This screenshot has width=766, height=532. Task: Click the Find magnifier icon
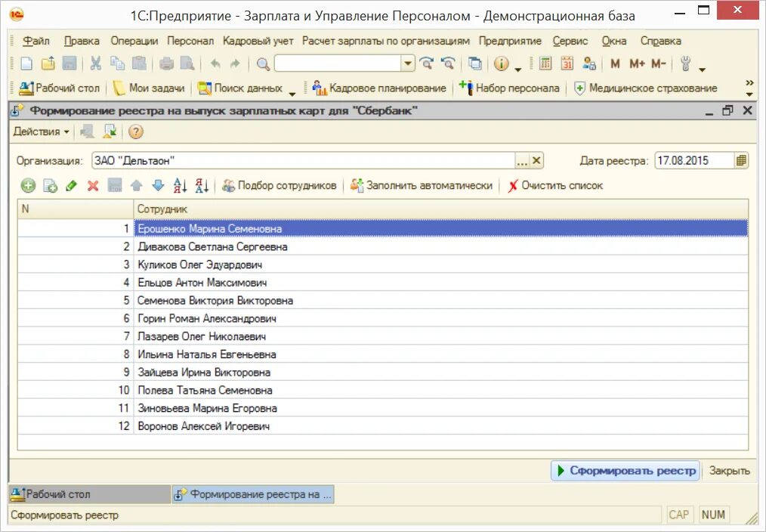pyautogui.click(x=263, y=64)
